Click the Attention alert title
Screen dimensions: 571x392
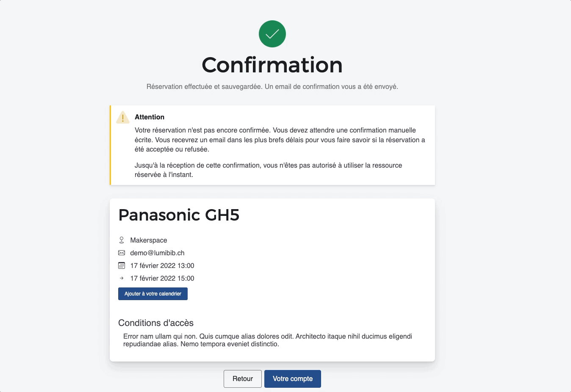(x=150, y=117)
